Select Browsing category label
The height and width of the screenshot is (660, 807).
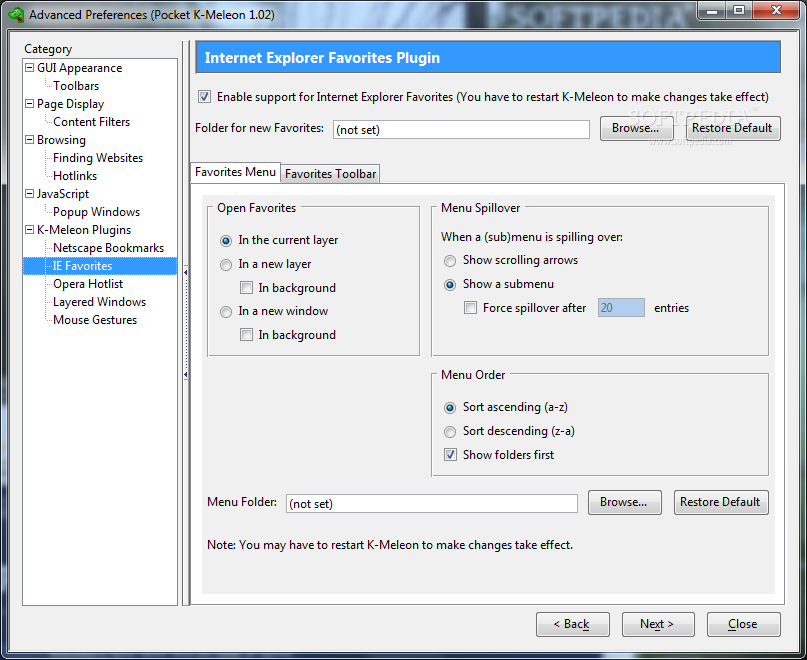(61, 140)
